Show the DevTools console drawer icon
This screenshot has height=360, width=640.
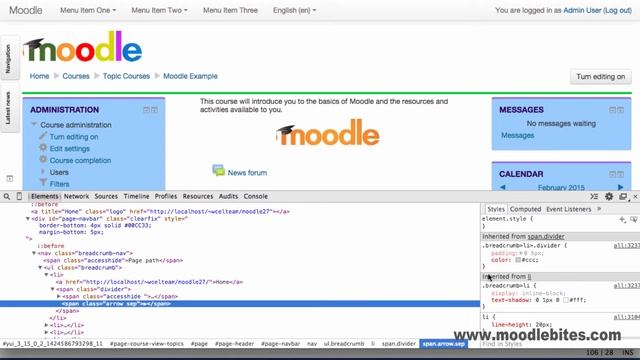click(594, 196)
